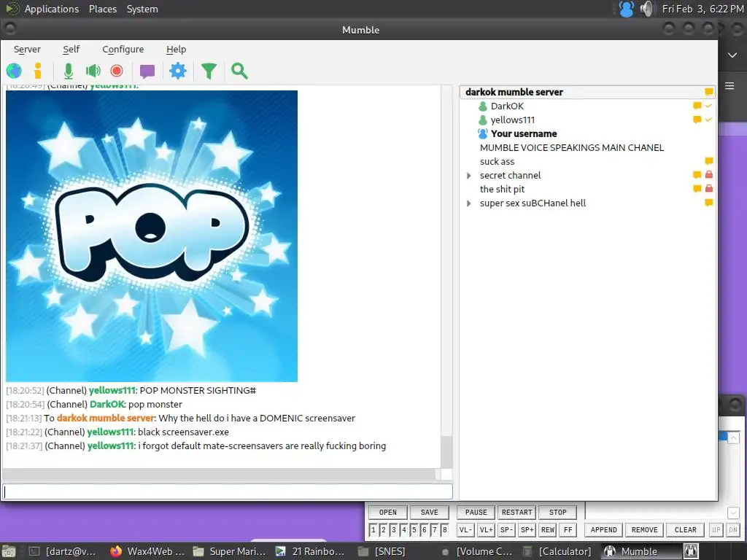Open the Applications menu in top panel

[52, 9]
